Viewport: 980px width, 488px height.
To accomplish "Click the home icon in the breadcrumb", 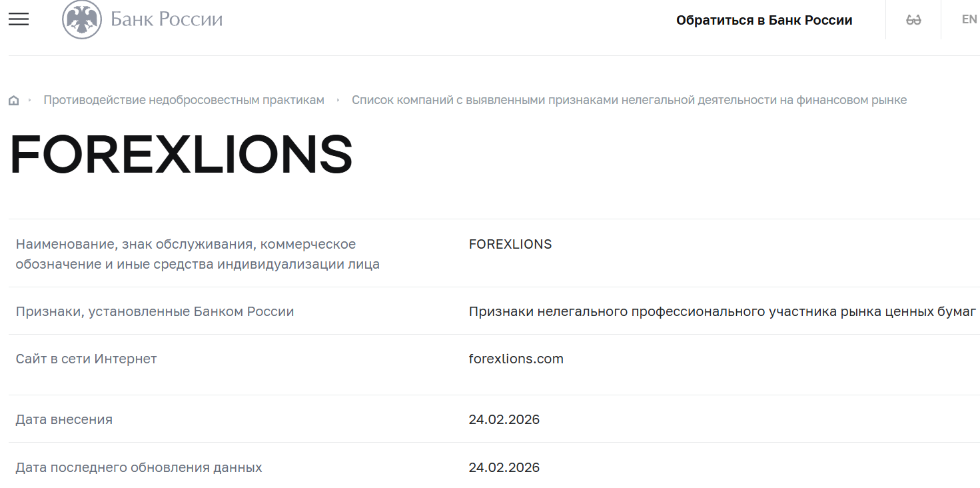I will tap(13, 99).
